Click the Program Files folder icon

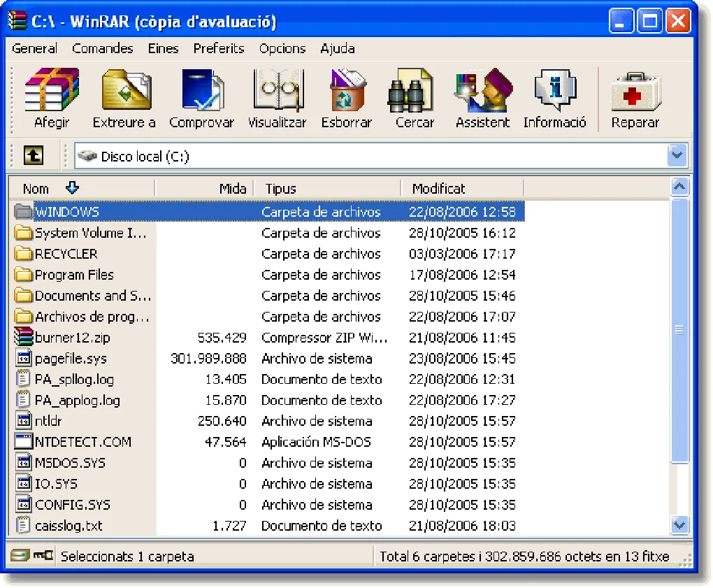click(x=24, y=274)
